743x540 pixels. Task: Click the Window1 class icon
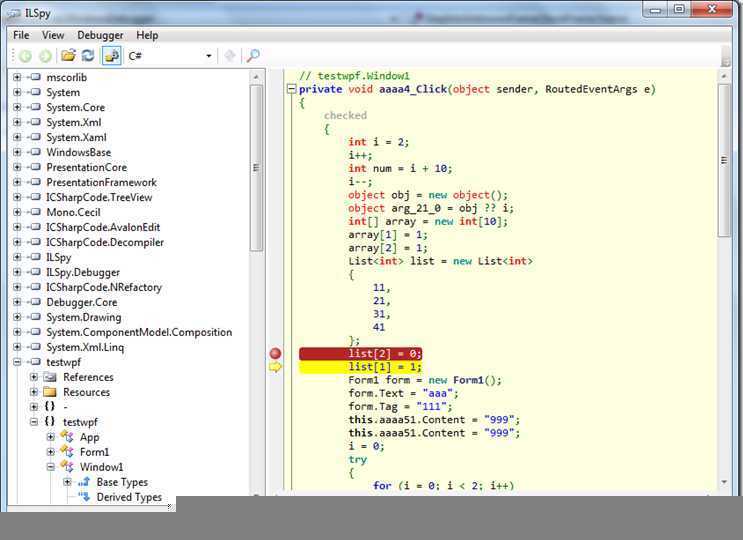pyautogui.click(x=67, y=467)
